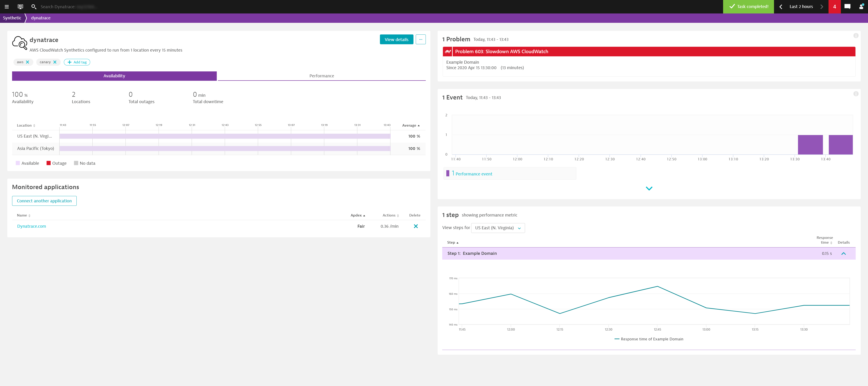Open the Dynatrace.com application link

pos(32,226)
